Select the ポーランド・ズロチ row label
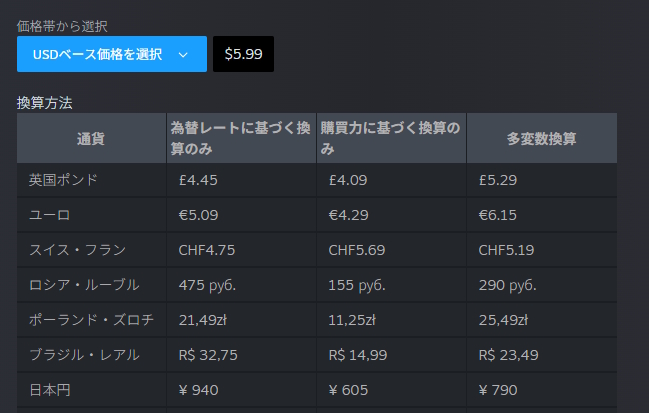Viewport: 649px width, 413px height. (x=91, y=320)
